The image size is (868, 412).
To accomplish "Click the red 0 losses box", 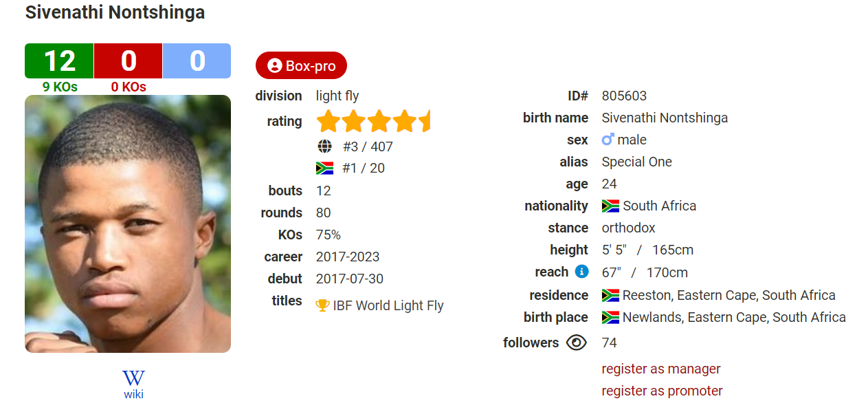I will (x=128, y=61).
